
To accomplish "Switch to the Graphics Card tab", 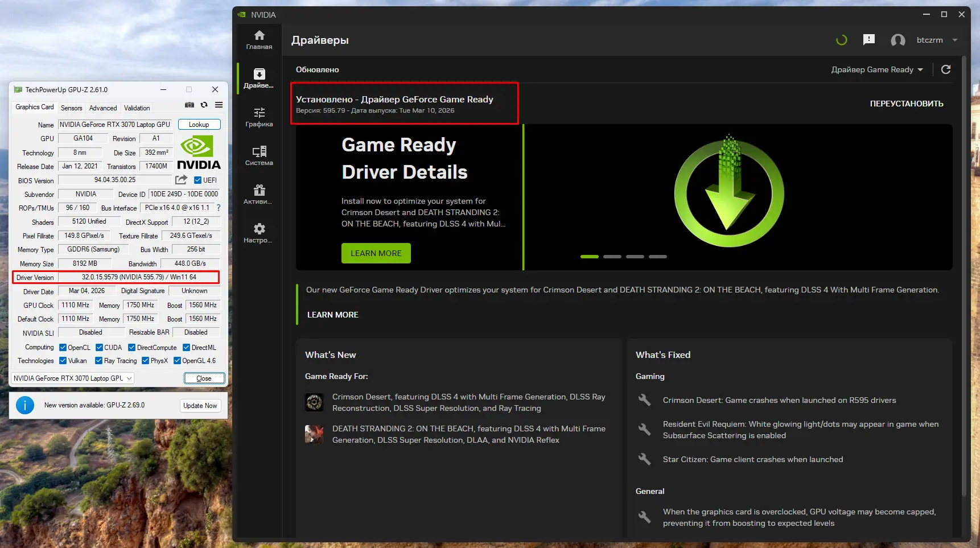I will pyautogui.click(x=35, y=107).
